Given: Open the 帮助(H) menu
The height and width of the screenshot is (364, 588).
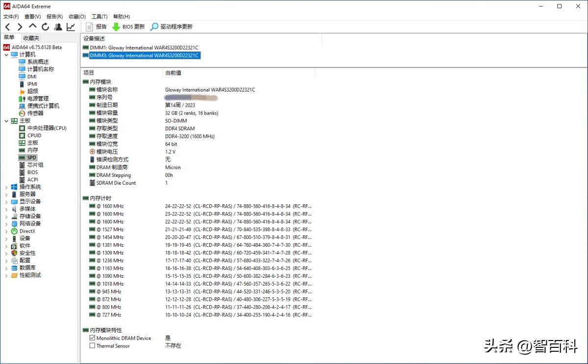Looking at the screenshot, I should coord(122,17).
